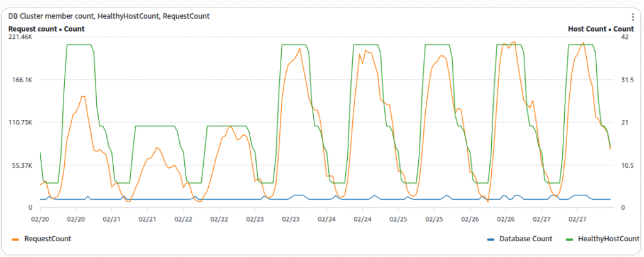
Task: Toggle the RequestCount legend entry
Action: (x=42, y=239)
